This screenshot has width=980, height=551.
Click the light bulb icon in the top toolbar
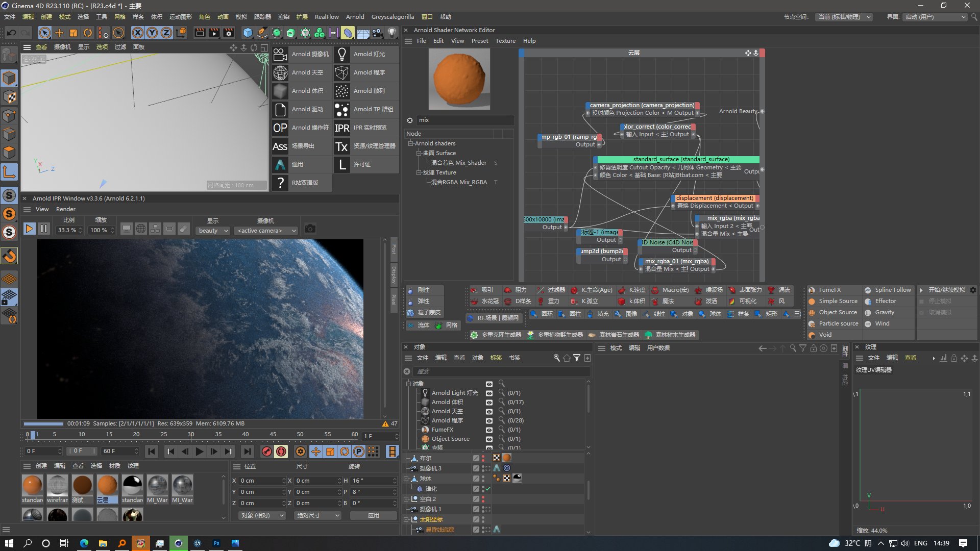tap(391, 33)
